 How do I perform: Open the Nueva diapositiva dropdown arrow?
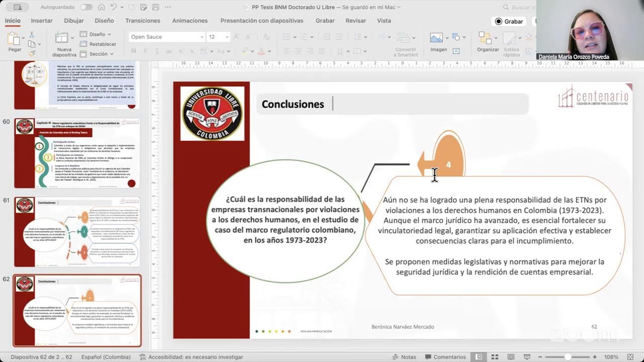click(x=71, y=38)
